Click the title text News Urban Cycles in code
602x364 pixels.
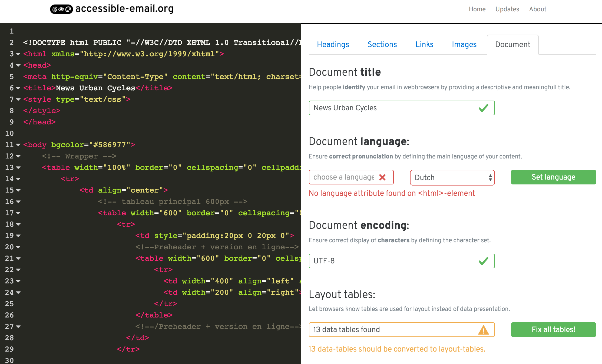click(95, 88)
